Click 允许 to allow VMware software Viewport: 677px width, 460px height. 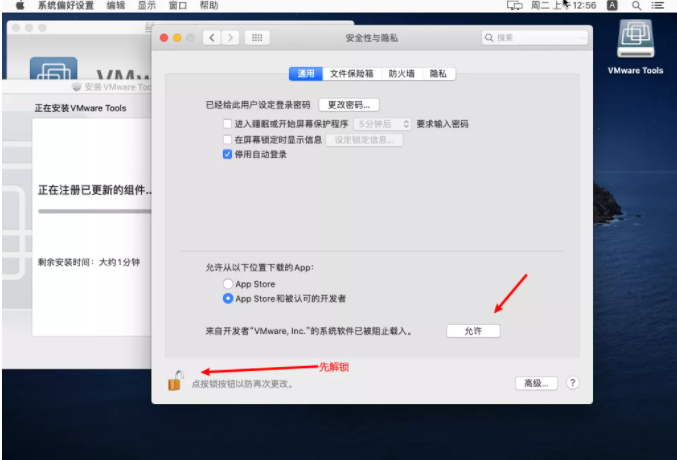pos(473,331)
